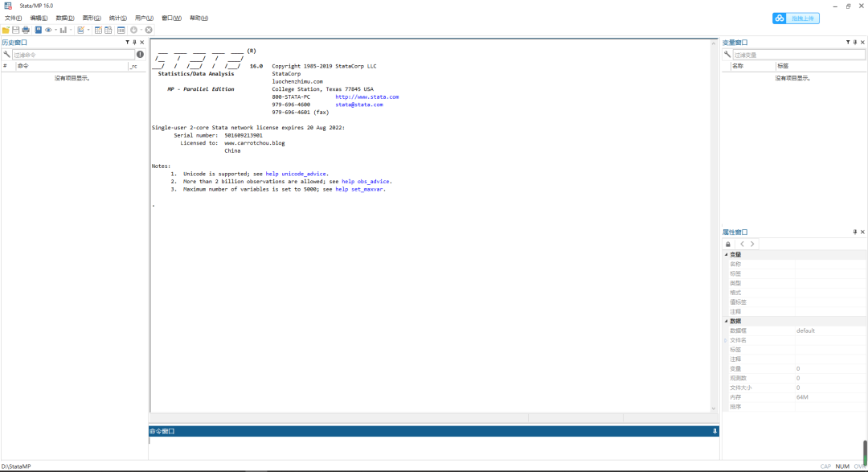
Task: Click the 过滤变量 filter input field
Action: (x=798, y=55)
